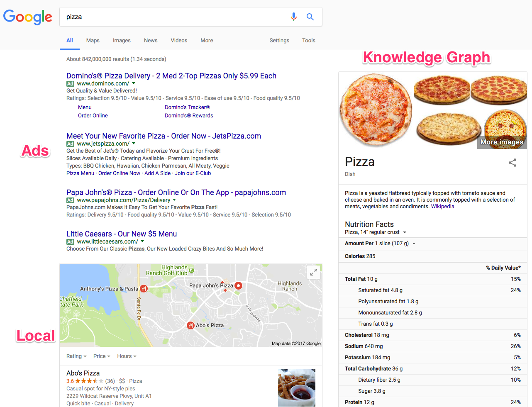The height and width of the screenshot is (407, 532).
Task: Click the blue search magnifier icon
Action: (310, 17)
